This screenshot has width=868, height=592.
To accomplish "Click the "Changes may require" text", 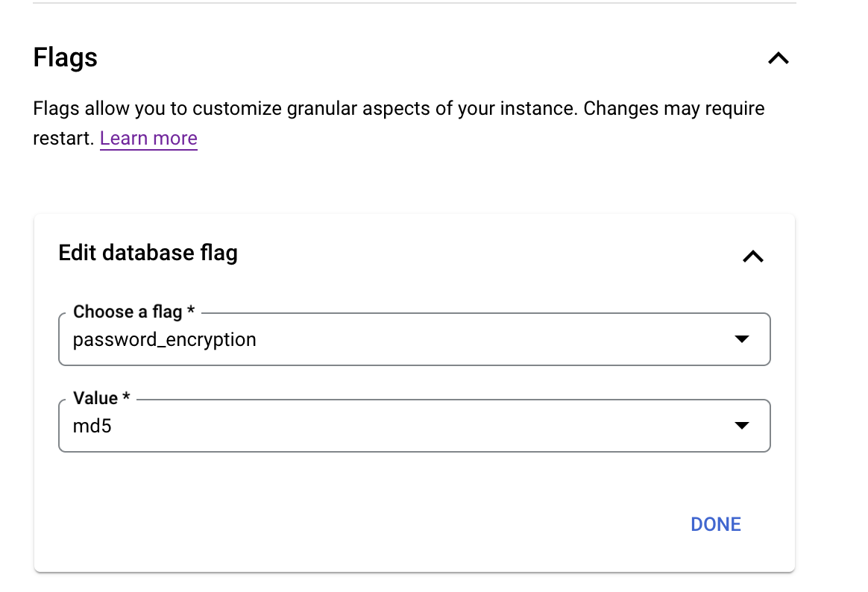I will point(673,109).
